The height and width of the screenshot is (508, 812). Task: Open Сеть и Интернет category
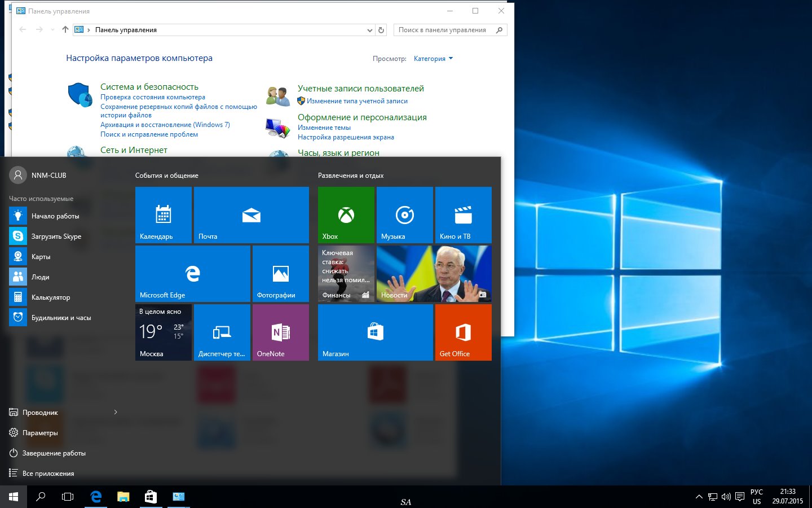pos(134,150)
